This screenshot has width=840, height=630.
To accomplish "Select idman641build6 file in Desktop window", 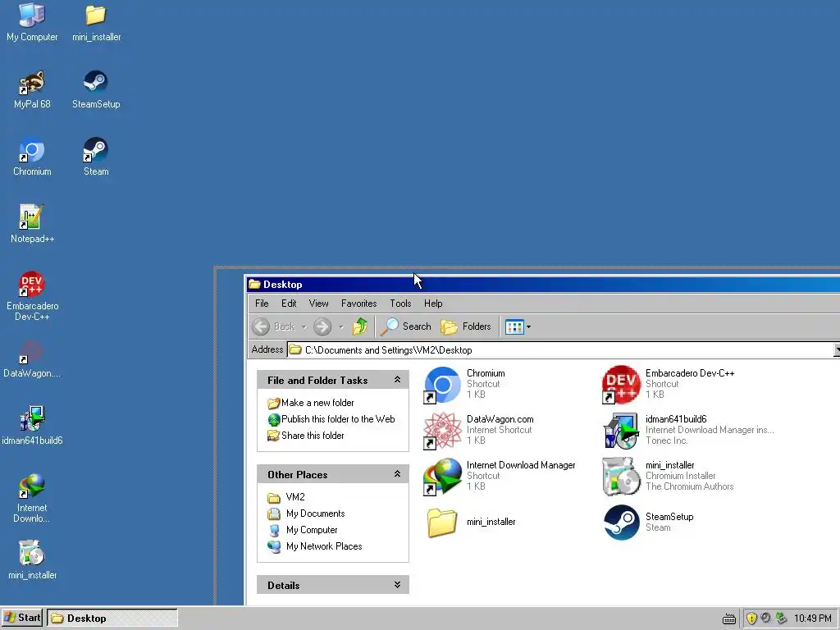I will tap(688, 430).
